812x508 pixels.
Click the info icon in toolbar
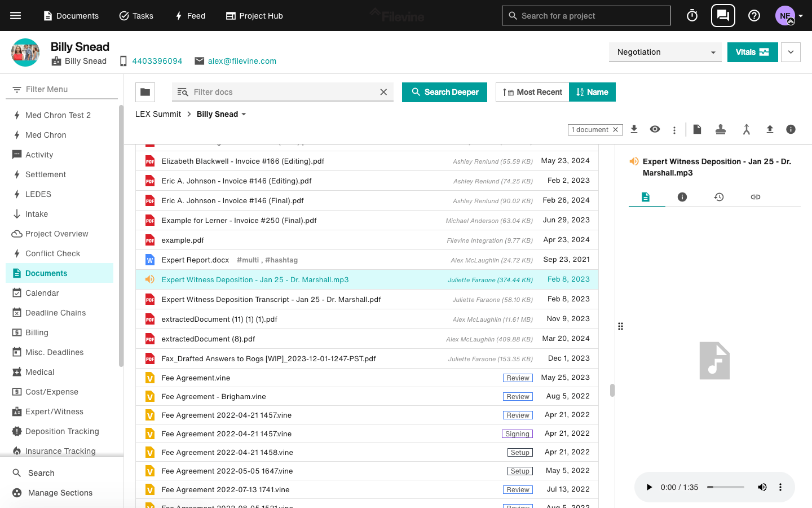pos(791,129)
